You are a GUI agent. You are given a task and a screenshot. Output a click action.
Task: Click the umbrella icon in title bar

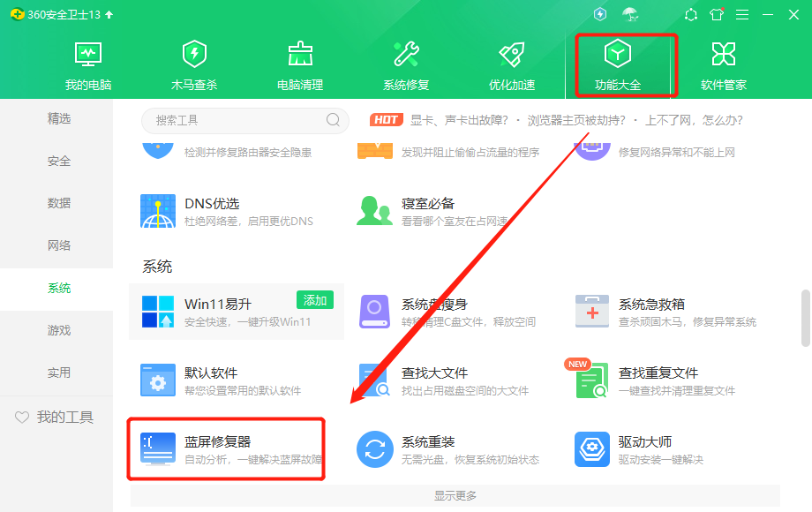[630, 14]
